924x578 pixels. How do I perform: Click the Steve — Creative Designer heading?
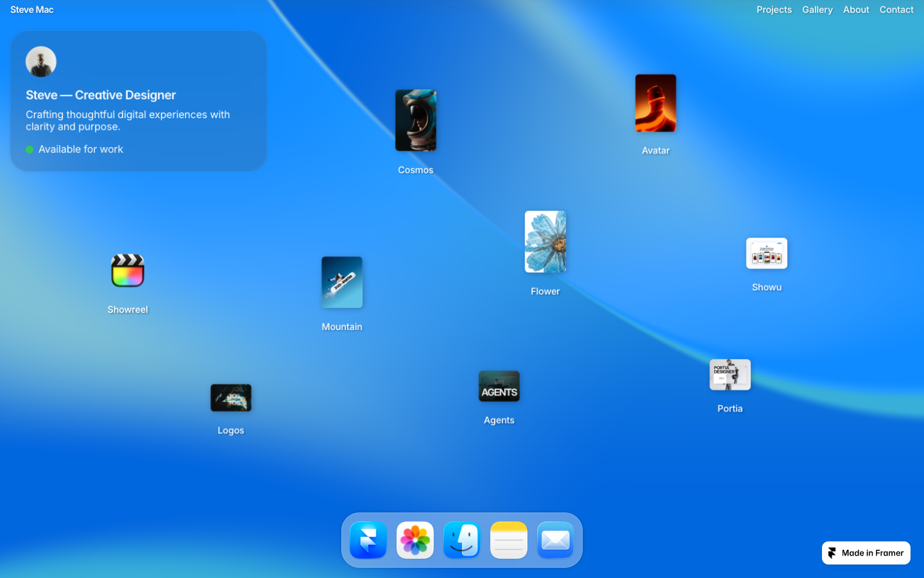coord(101,95)
